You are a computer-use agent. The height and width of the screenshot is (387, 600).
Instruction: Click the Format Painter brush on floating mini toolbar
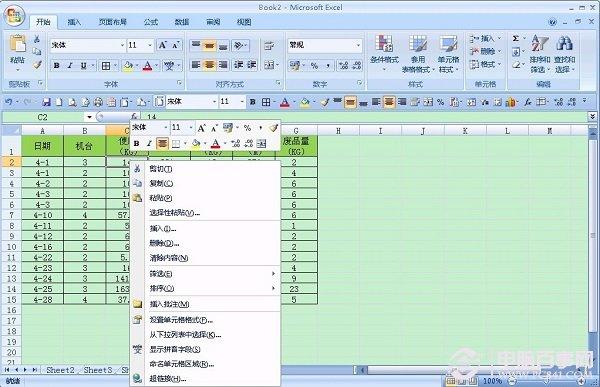273,128
